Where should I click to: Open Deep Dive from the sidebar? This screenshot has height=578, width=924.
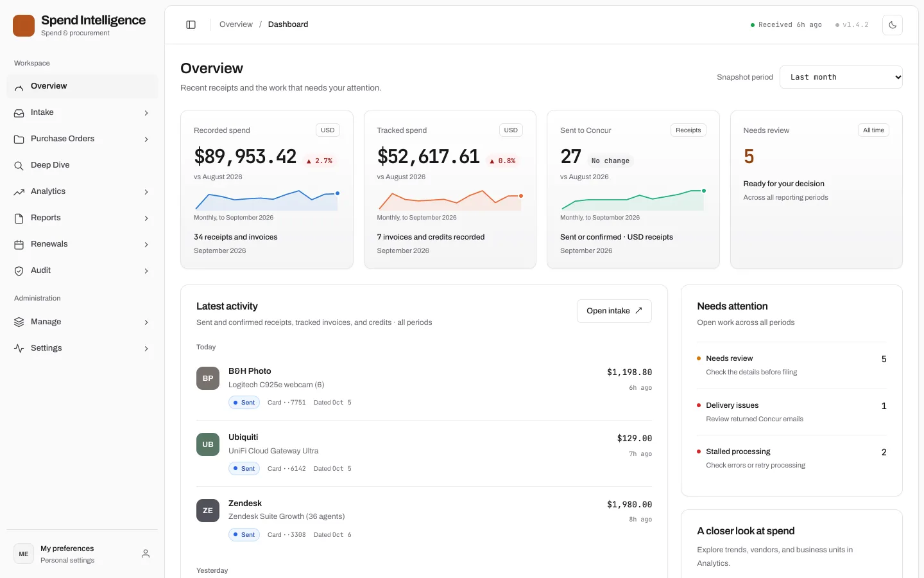click(x=82, y=166)
